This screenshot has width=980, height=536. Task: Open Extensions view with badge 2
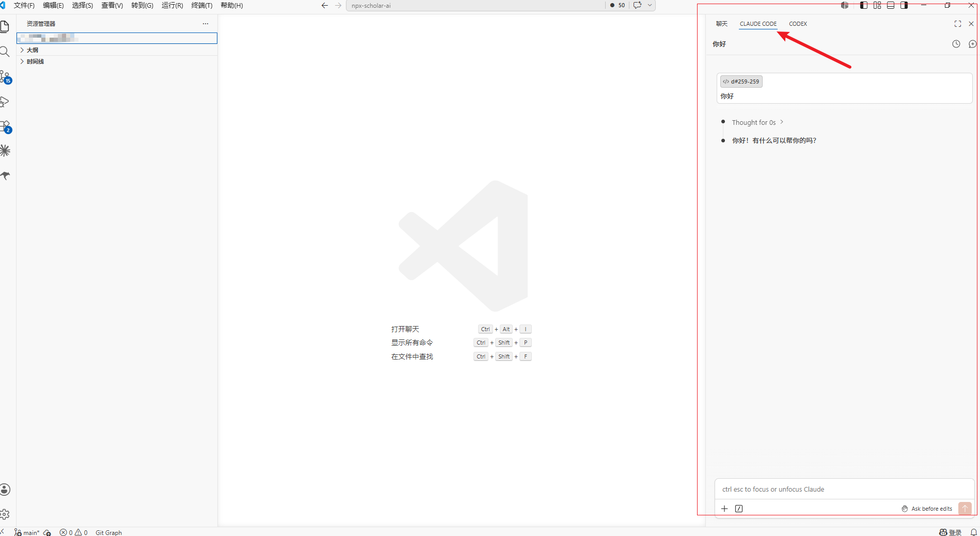[5, 126]
